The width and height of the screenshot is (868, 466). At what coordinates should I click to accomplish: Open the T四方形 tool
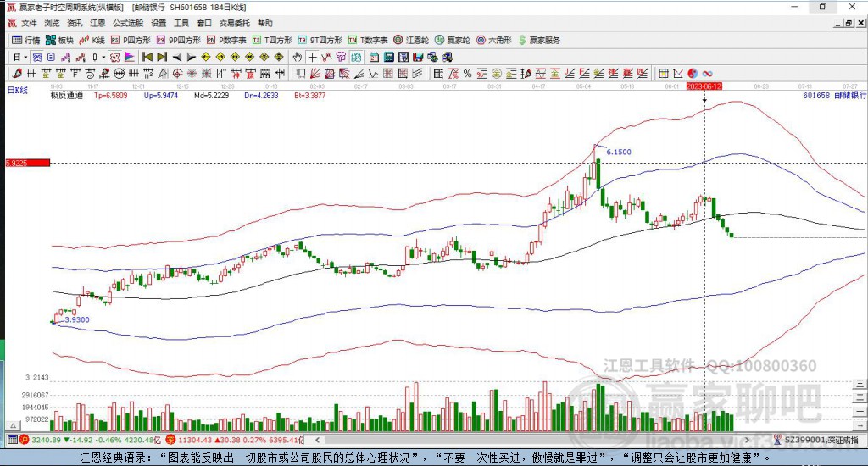272,40
